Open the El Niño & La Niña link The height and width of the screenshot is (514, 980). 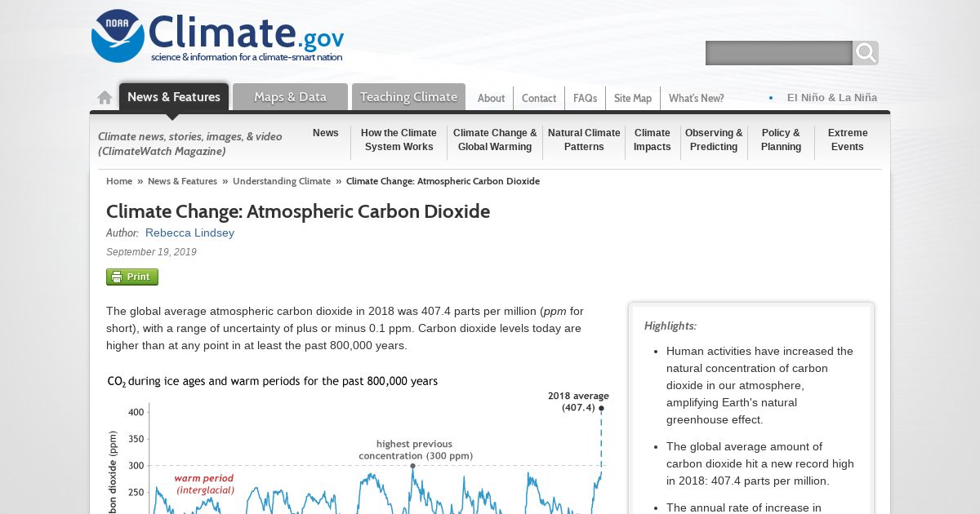coord(832,98)
